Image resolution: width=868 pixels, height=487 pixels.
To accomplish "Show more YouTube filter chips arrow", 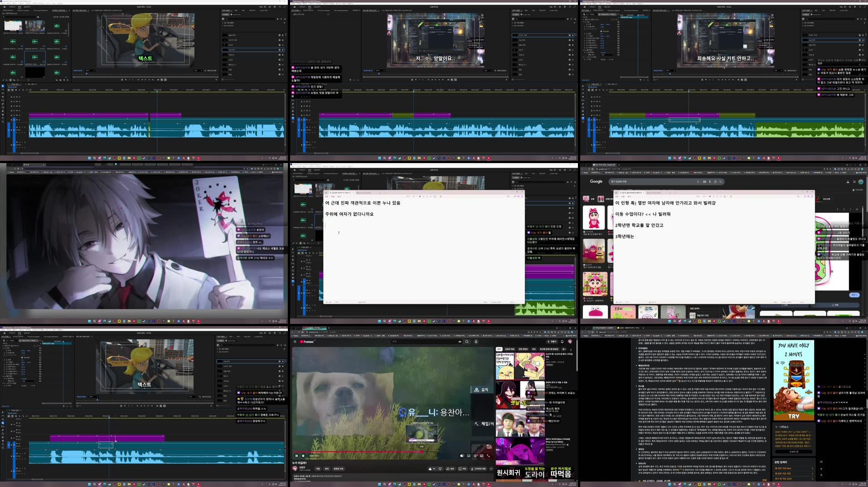I will (571, 350).
